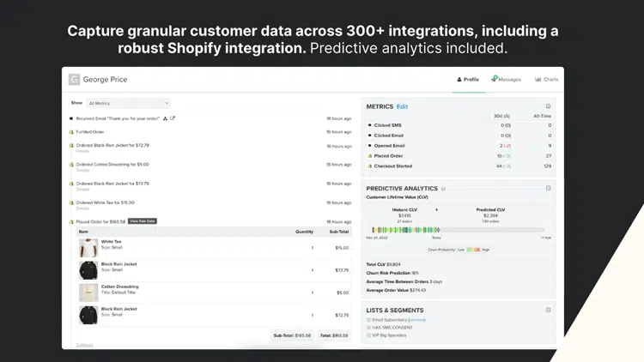Click the remove link beside Email Subscribers
This screenshot has height=362, width=644.
tap(416, 320)
